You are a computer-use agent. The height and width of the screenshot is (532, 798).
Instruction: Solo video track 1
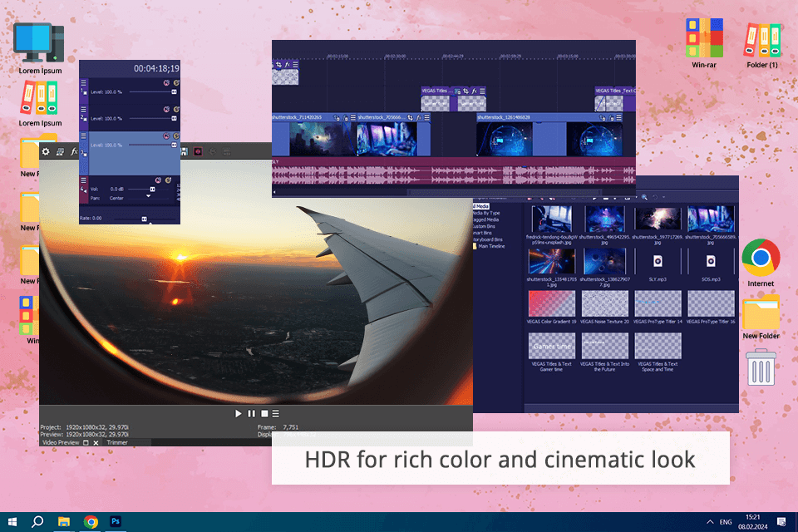[x=176, y=82]
